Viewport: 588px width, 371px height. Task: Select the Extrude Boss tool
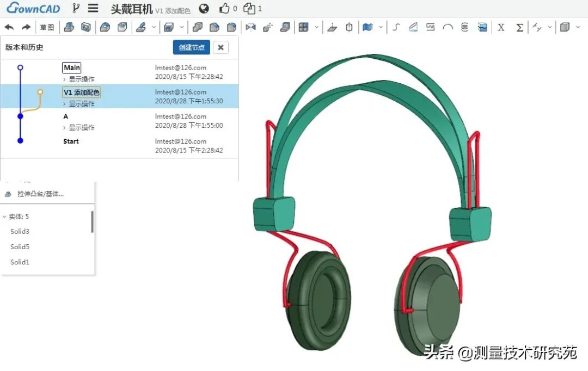(x=69, y=26)
